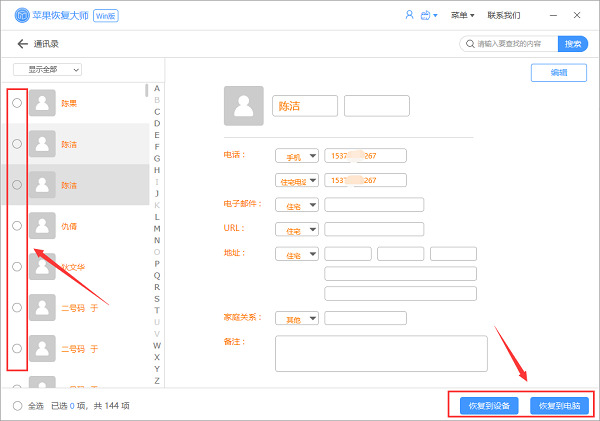This screenshot has width=600, height=421.
Task: Open the user account icon
Action: click(x=409, y=15)
